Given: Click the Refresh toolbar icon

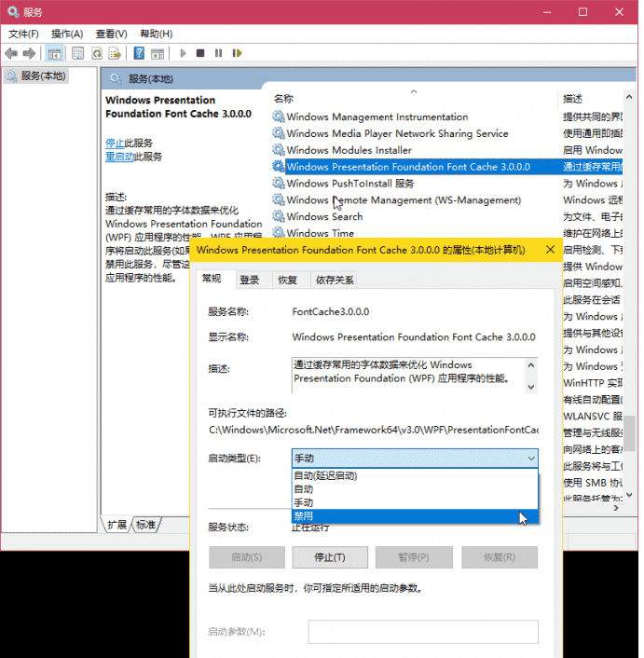Looking at the screenshot, I should [x=97, y=53].
